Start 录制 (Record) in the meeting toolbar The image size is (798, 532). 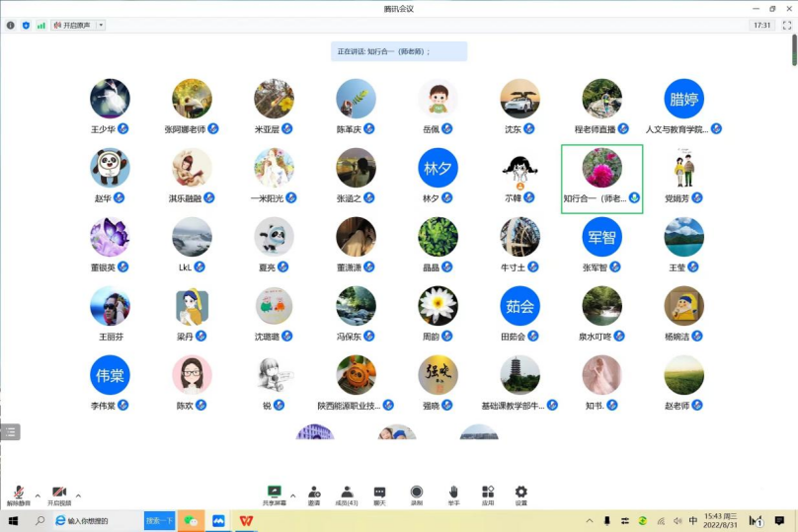click(417, 494)
